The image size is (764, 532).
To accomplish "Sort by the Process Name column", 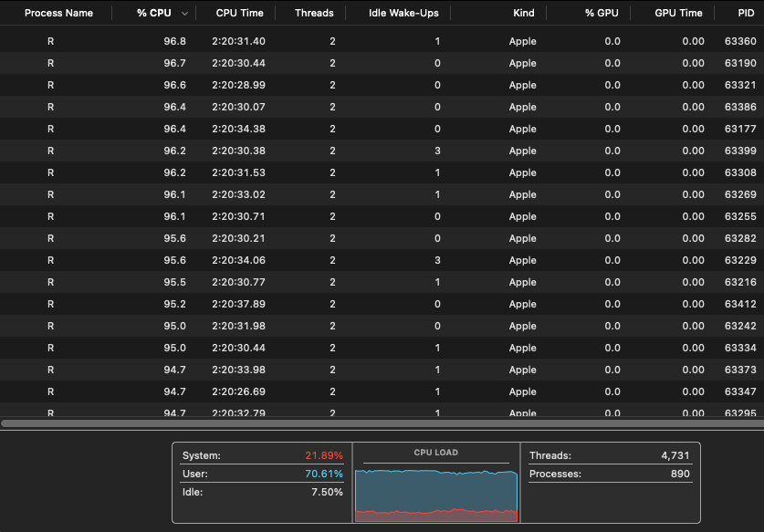I will click(58, 13).
